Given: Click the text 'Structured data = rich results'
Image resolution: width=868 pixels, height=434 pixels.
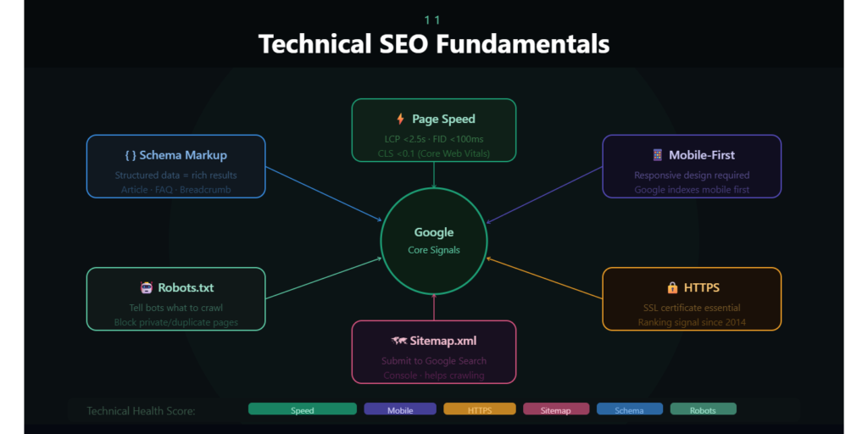Looking at the screenshot, I should (176, 175).
